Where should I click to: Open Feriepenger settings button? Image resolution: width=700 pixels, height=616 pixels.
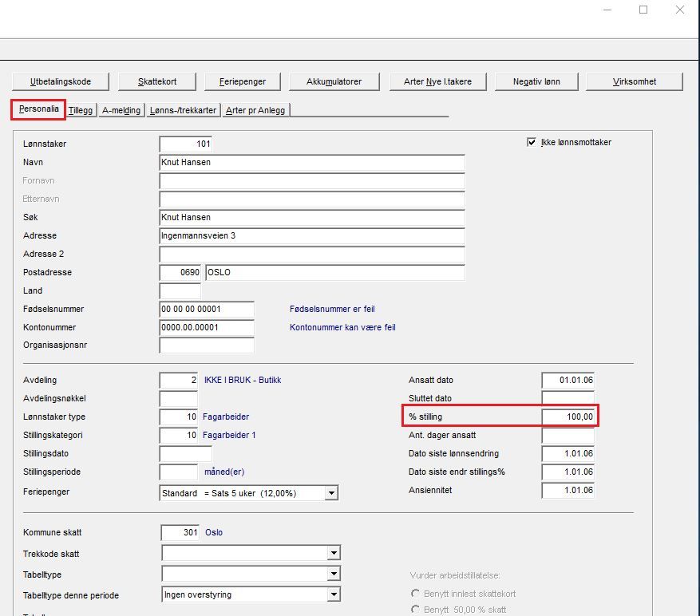(x=243, y=81)
